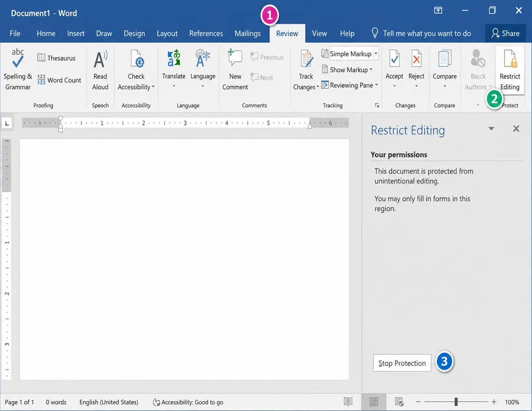Switch to the Help tab
This screenshot has height=411, width=532.
coord(347,33)
